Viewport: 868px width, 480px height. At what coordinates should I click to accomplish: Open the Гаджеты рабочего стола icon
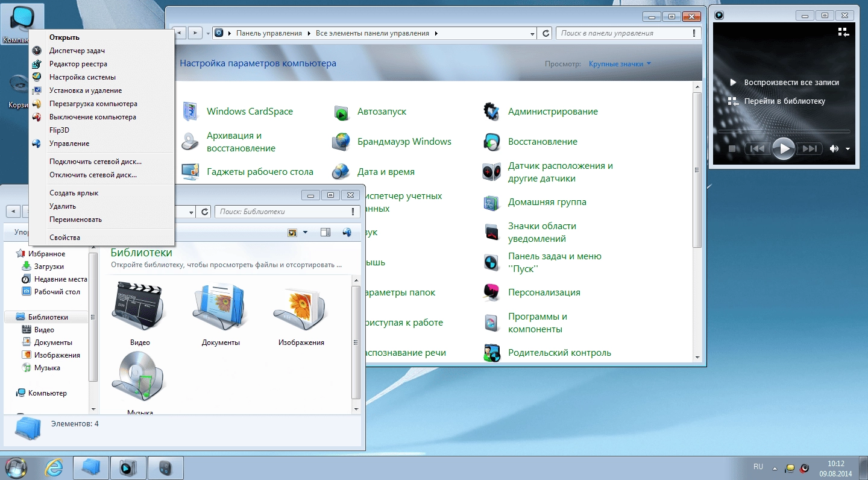190,172
